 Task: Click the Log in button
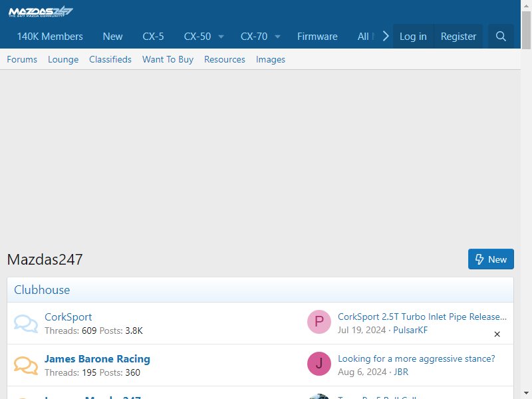(413, 37)
